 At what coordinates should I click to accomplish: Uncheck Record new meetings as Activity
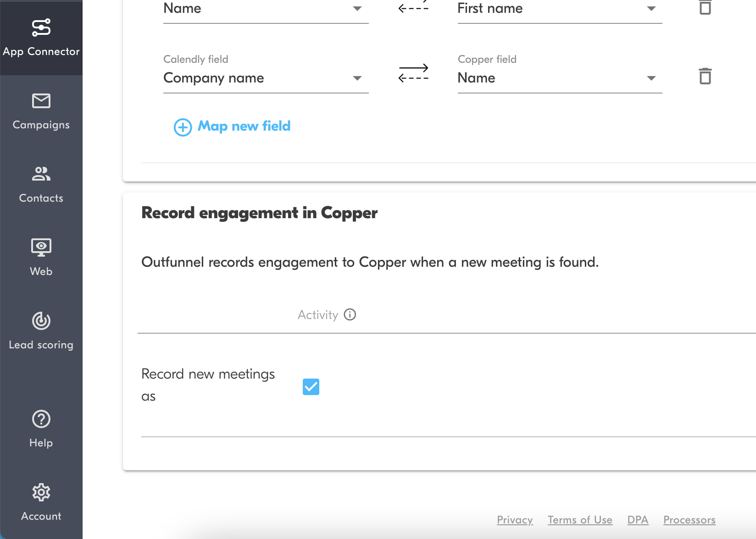pos(311,387)
